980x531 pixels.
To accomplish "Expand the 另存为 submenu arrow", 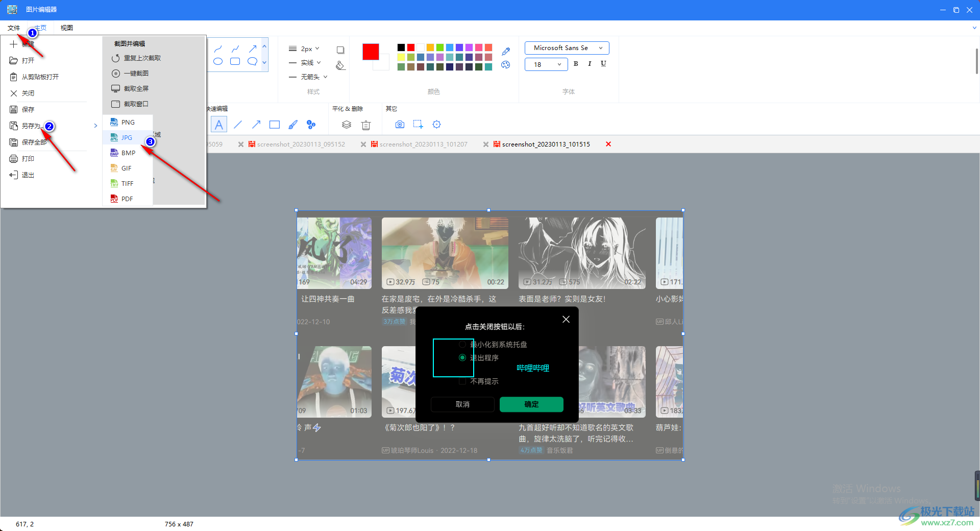I will click(95, 126).
